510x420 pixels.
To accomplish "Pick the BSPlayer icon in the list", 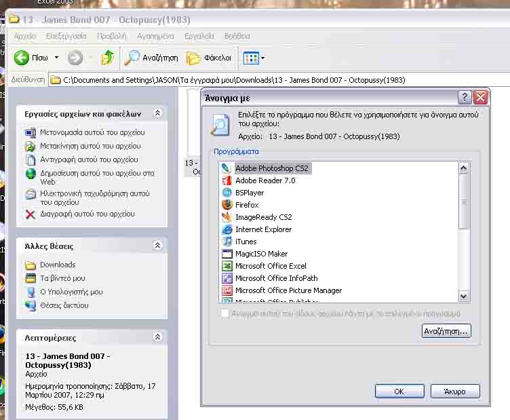I will pos(227,193).
